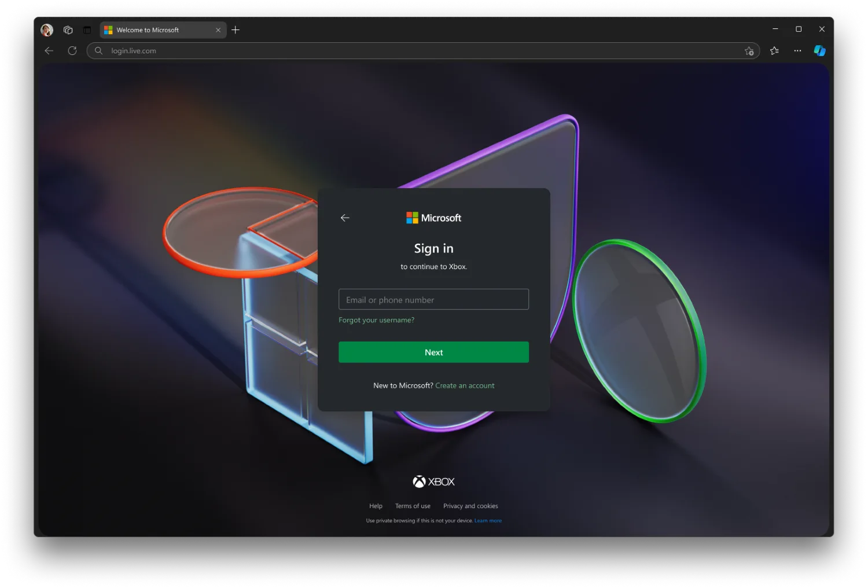
Task: Click the login.live.com address bar
Action: point(405,51)
